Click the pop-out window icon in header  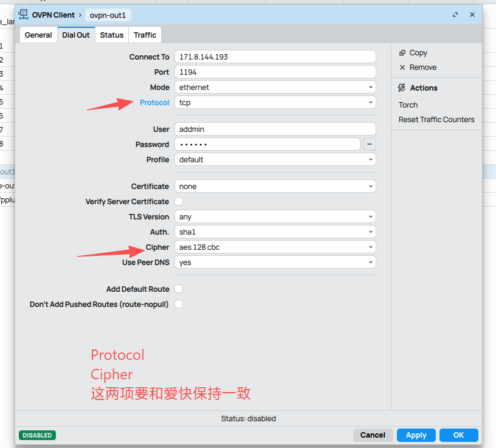click(455, 15)
